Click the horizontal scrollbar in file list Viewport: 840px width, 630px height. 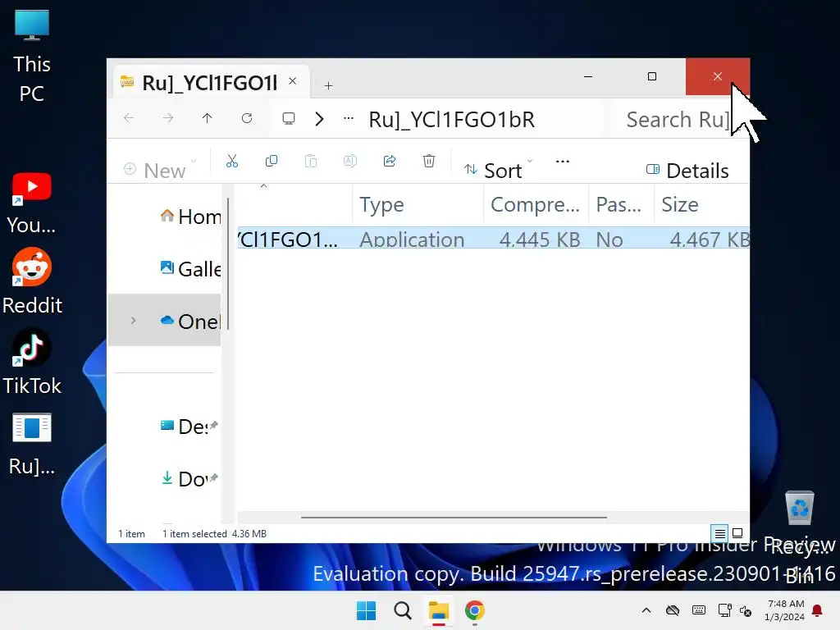pyautogui.click(x=454, y=518)
